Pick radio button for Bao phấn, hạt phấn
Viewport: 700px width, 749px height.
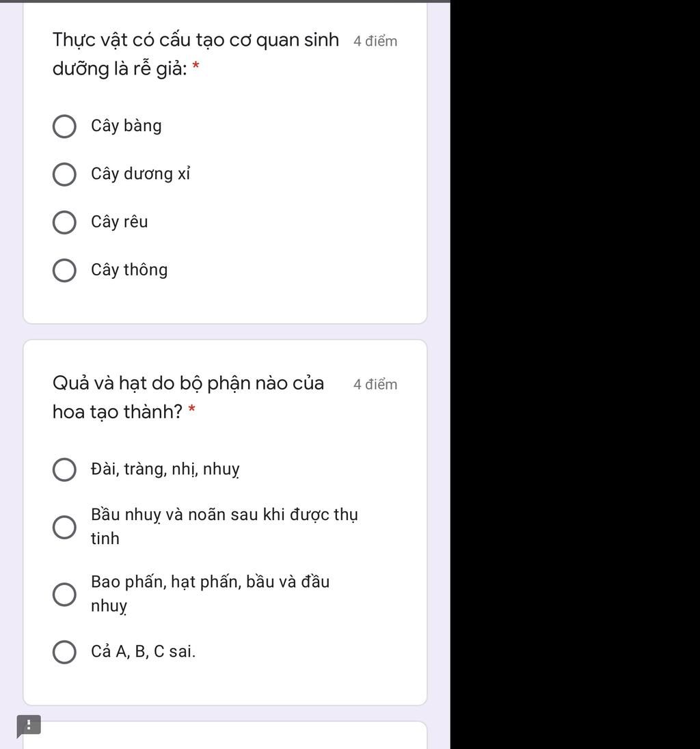[64, 595]
